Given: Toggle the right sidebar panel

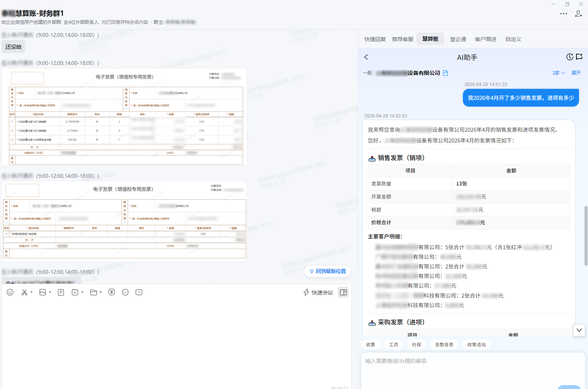Looking at the screenshot, I should click(343, 293).
